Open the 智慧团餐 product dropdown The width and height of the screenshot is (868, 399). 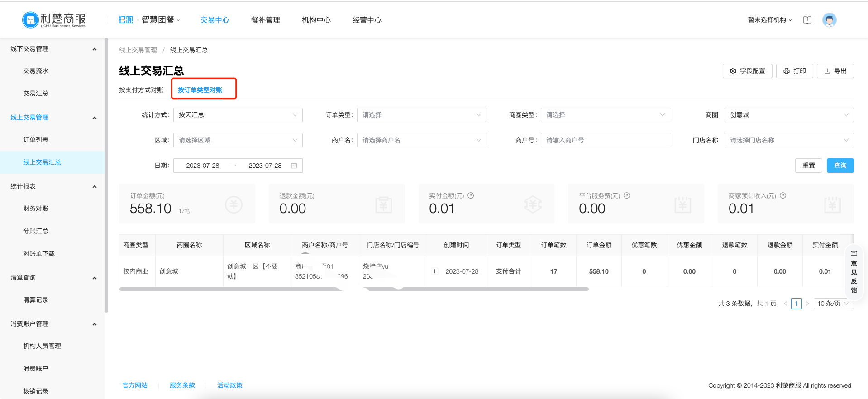[161, 20]
